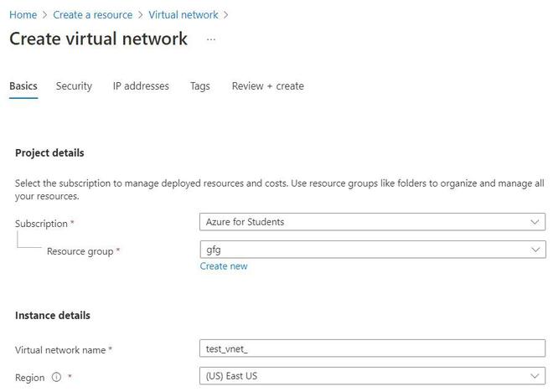The height and width of the screenshot is (392, 553).
Task: Click the chevron after Virtual network breadcrumb
Action: pos(226,15)
